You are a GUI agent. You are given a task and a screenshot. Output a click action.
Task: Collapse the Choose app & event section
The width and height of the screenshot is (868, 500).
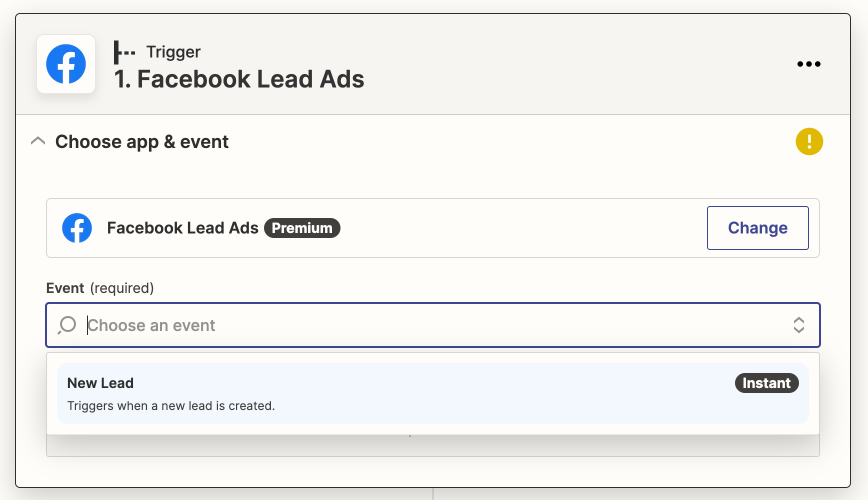coord(38,141)
